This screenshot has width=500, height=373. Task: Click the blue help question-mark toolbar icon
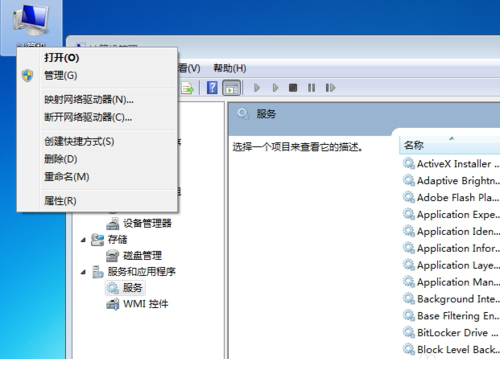point(212,88)
